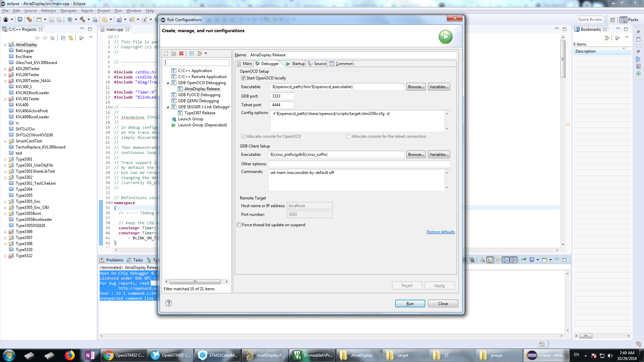Click the dialog help question mark icon
This screenshot has height=362, width=644.
pyautogui.click(x=169, y=303)
